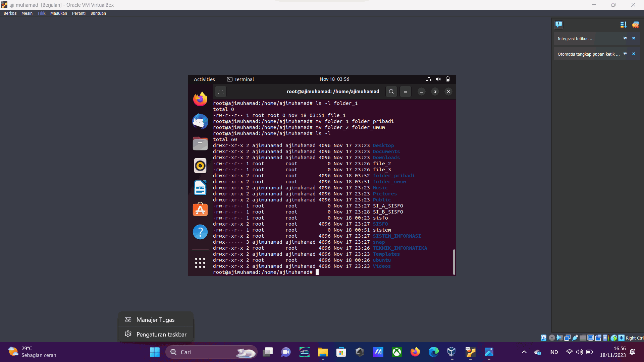Click the USB devices status icon
The width and height of the screenshot is (644, 362).
575,338
